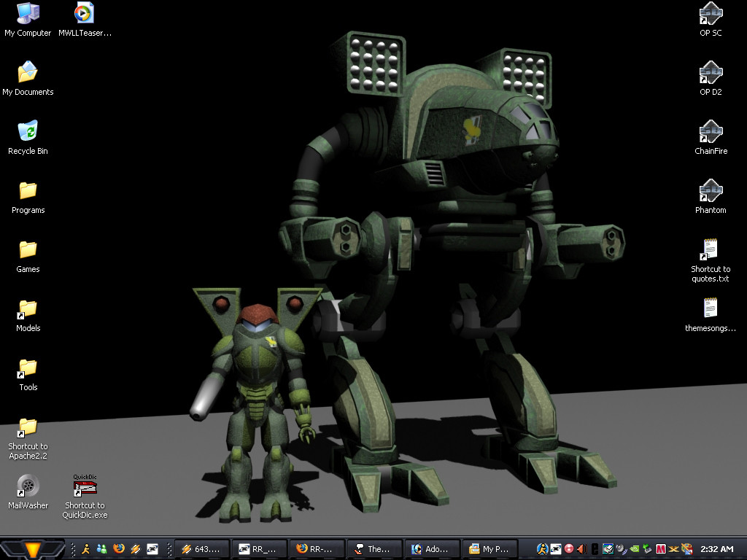
Task: Select the Models folder shortcut
Action: [28, 316]
